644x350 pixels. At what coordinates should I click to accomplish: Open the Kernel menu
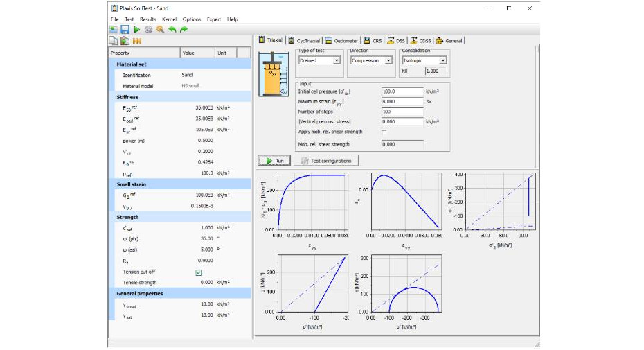(x=170, y=19)
